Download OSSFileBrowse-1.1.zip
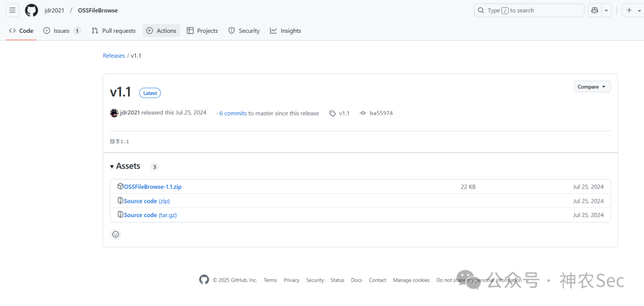The image size is (644, 306). [153, 187]
